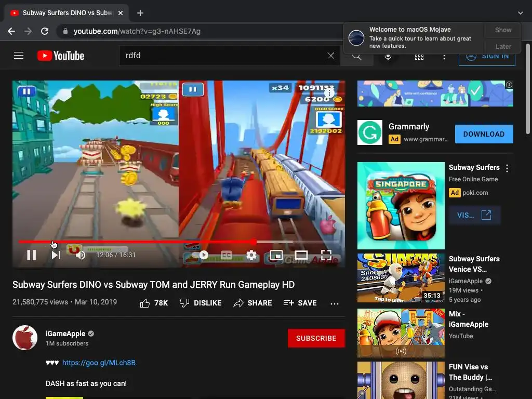
Task: Clear the search box text
Action: click(x=331, y=56)
